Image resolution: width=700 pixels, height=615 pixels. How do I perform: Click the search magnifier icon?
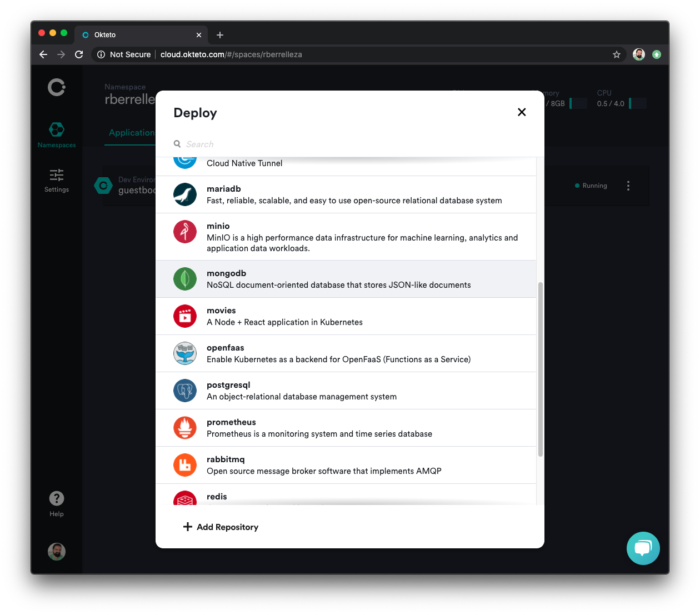(x=177, y=144)
